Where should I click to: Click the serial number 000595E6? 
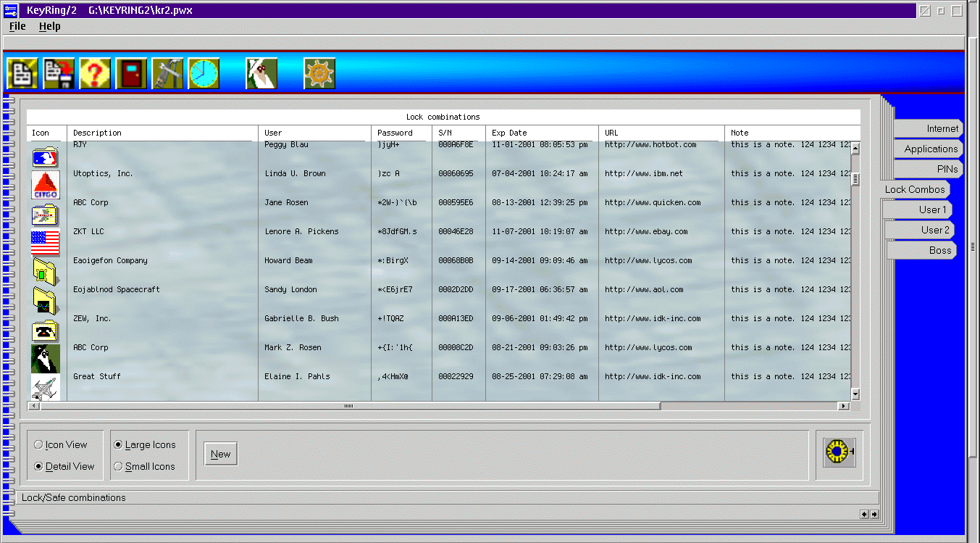pos(456,203)
